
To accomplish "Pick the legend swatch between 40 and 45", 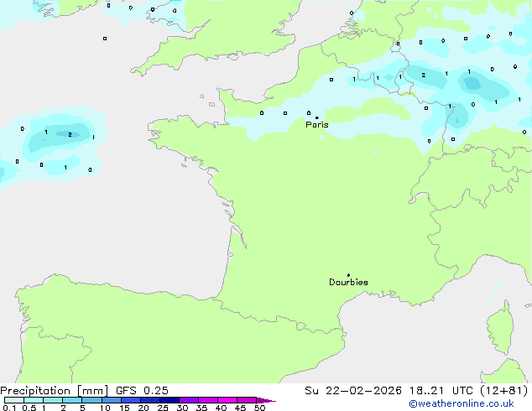I will pyautogui.click(x=227, y=400).
